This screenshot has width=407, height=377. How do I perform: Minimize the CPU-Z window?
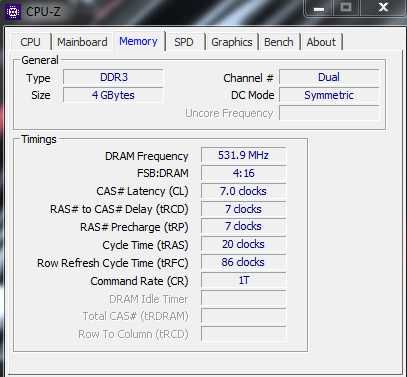coord(319,9)
